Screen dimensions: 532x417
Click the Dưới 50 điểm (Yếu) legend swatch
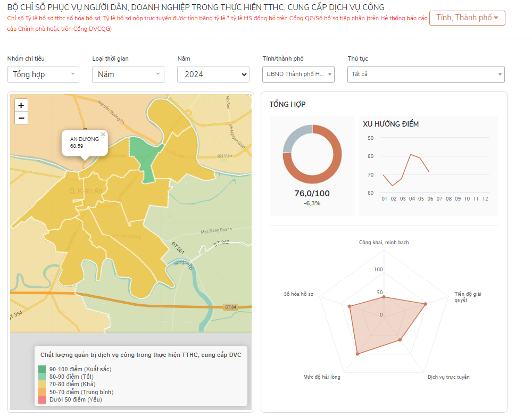tap(42, 399)
